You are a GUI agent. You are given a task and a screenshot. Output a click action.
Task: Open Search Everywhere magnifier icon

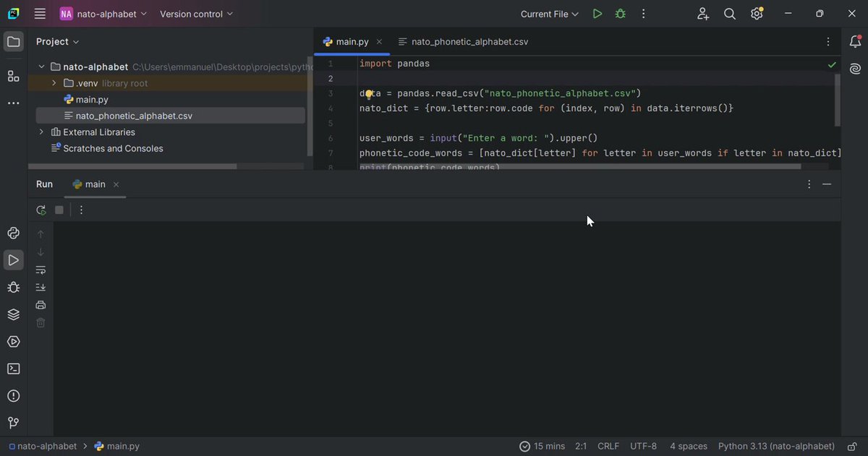coord(730,14)
